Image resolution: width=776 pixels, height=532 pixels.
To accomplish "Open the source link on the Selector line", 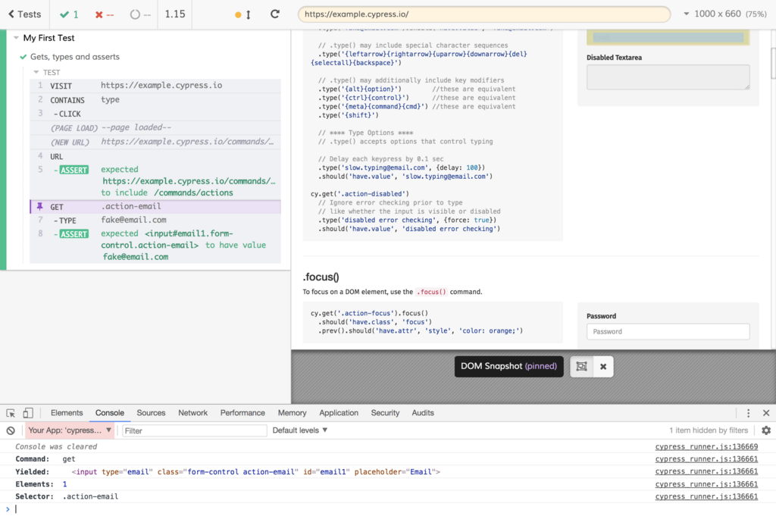I will [706, 496].
